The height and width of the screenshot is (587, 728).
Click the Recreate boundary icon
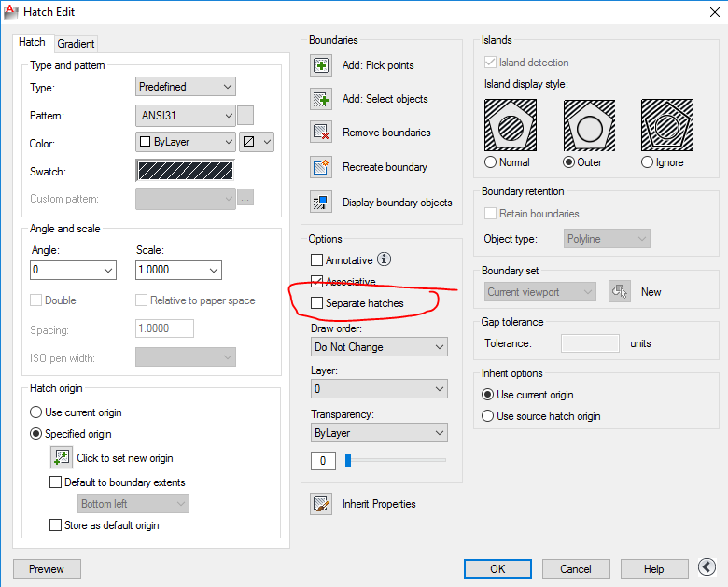pyautogui.click(x=321, y=167)
